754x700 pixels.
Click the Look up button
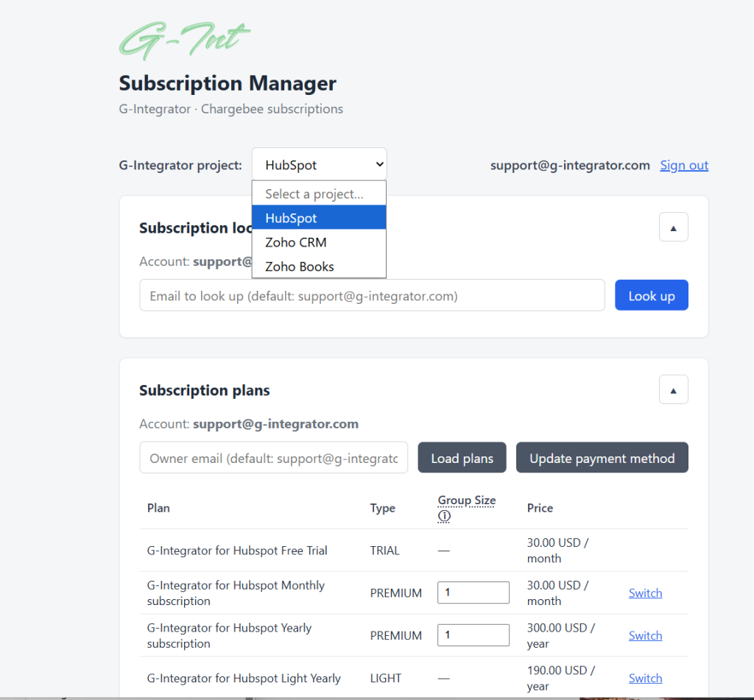652,295
